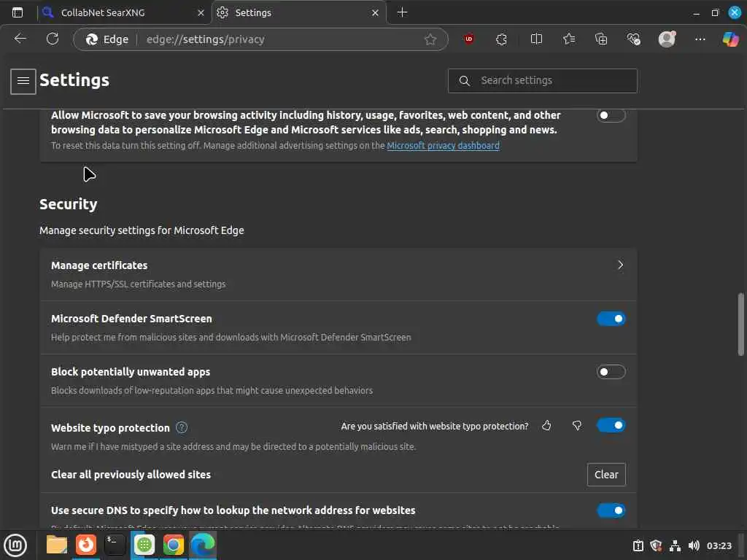Clear all previously allowed sites
The image size is (747, 560).
(606, 474)
